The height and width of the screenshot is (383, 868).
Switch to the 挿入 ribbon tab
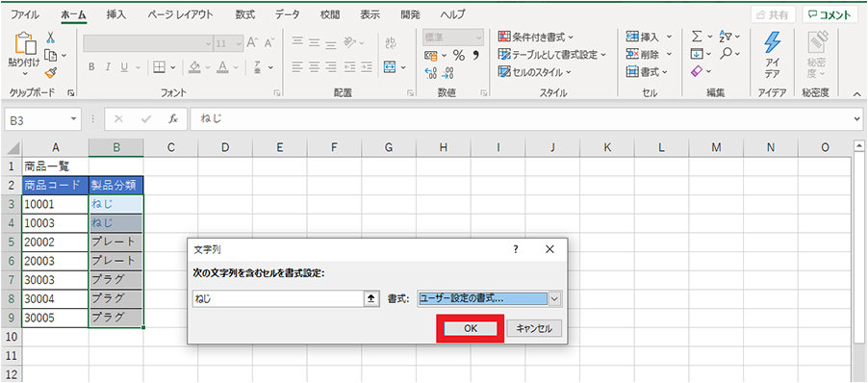116,15
